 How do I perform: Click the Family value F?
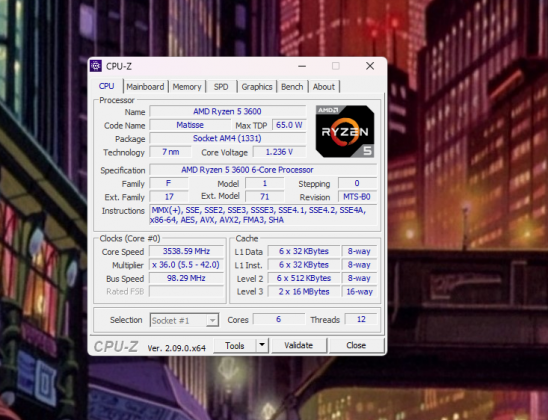pyautogui.click(x=169, y=183)
